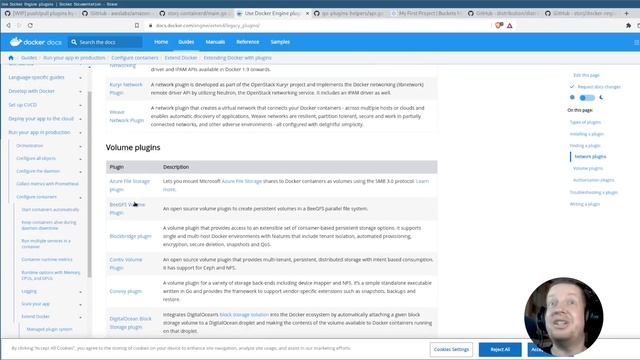Click the docker docs whale logo
This screenshot has width=640, height=360.
tap(36, 42)
